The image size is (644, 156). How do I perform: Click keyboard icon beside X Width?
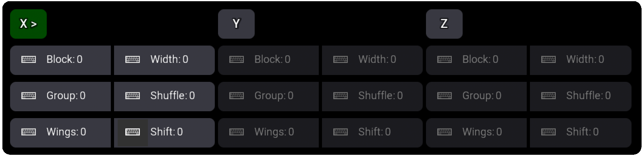[133, 60]
